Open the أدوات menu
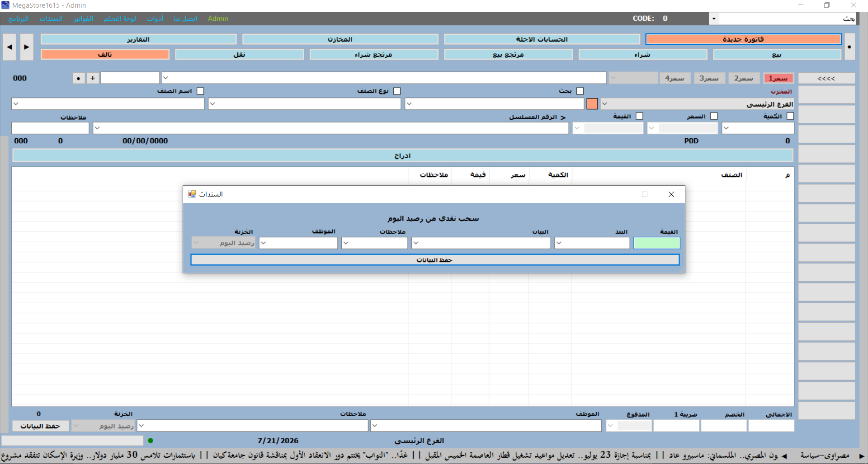Viewport: 868px width, 464px height. pyautogui.click(x=155, y=19)
